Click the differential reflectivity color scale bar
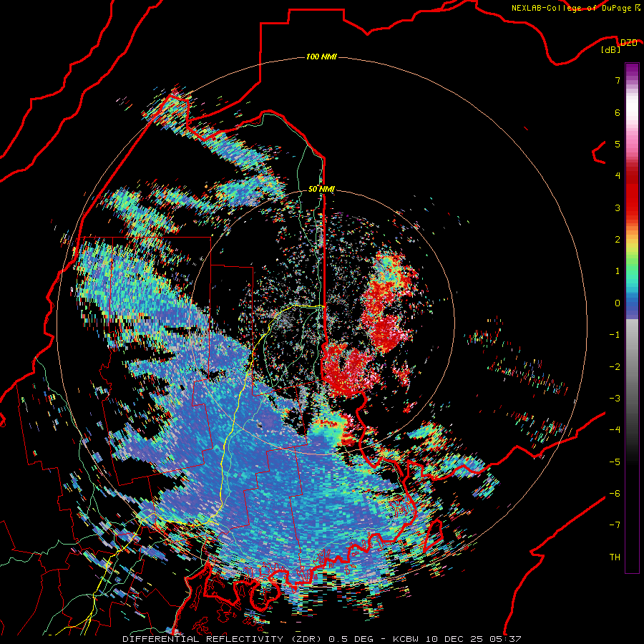This screenshot has height=644, width=644. pos(632,318)
